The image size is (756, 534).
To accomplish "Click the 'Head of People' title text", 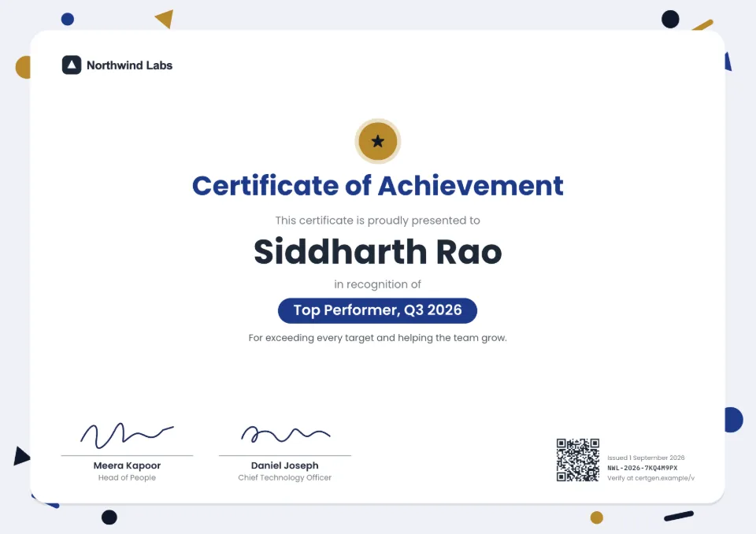I will [x=127, y=477].
